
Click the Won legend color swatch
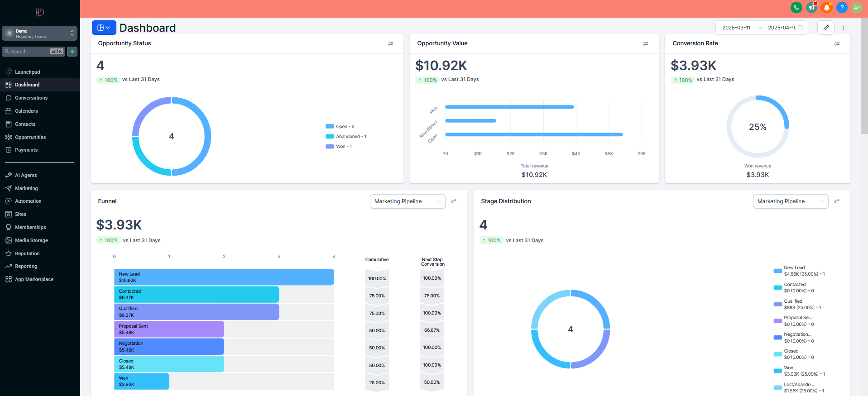[x=330, y=147]
